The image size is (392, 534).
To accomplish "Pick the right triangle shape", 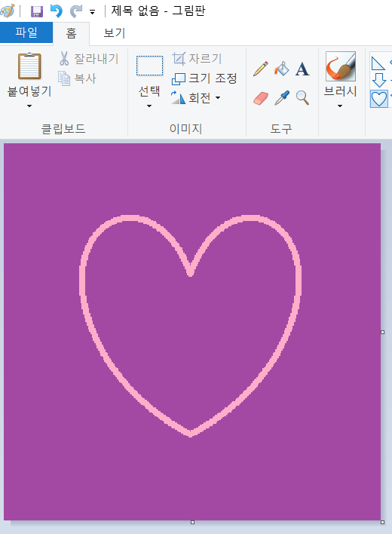I will (378, 63).
